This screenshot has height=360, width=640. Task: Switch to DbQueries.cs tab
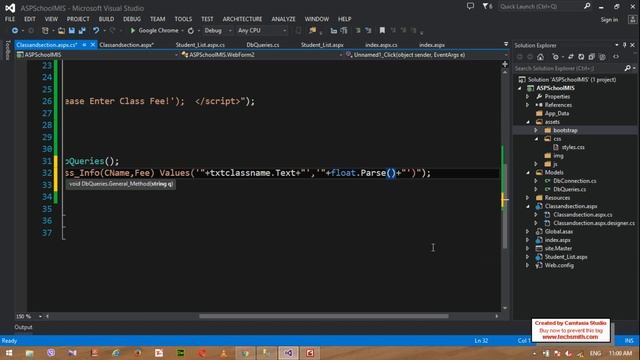pos(263,45)
